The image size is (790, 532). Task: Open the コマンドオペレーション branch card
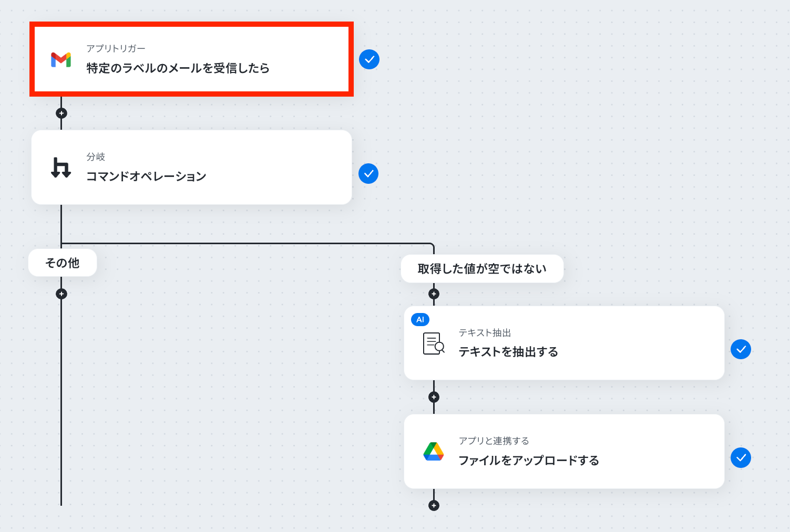191,168
